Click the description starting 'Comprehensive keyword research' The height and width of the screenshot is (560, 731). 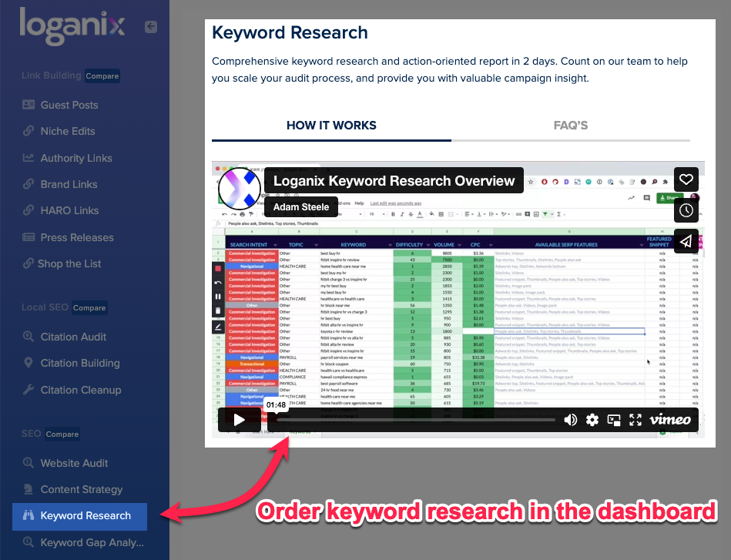pos(449,69)
